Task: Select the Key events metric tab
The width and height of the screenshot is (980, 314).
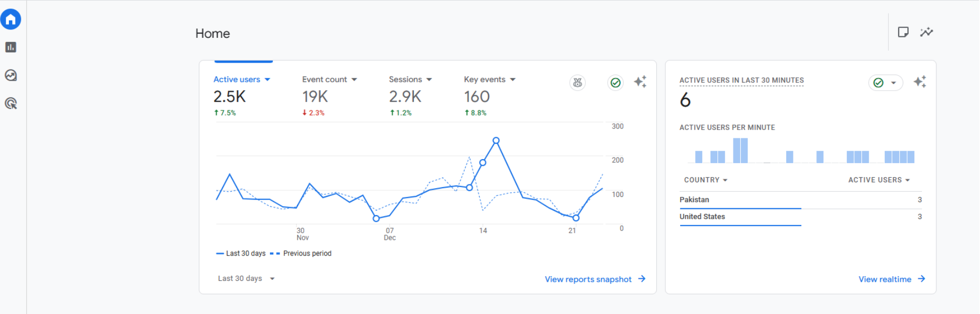Action: click(x=484, y=80)
